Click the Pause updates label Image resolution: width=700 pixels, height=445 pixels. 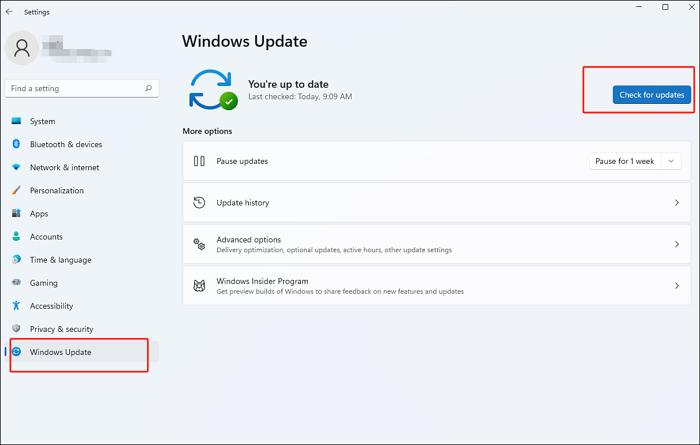pos(242,161)
